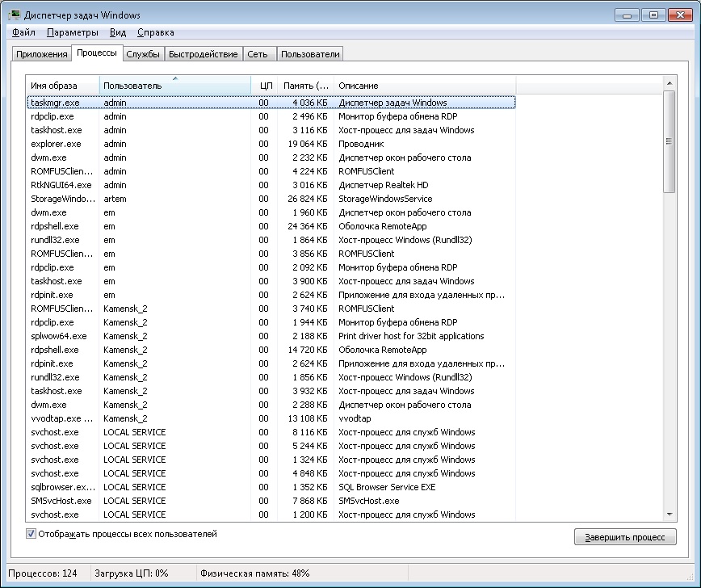
Task: Sort by the Пользователь column header
Action: point(174,86)
